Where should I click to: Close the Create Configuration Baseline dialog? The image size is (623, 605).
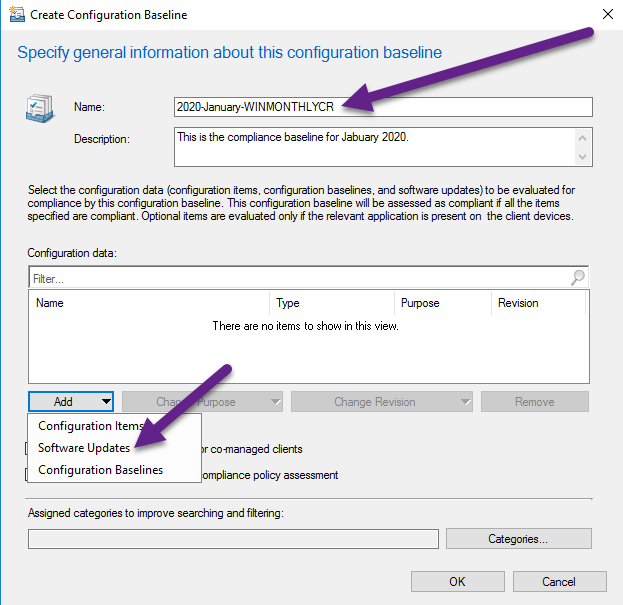pyautogui.click(x=608, y=14)
